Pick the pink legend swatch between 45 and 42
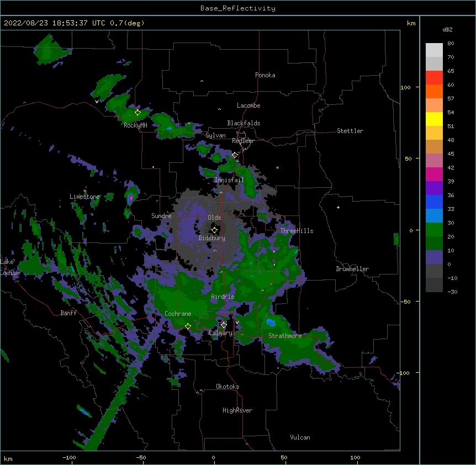This screenshot has height=465, width=476. [x=434, y=161]
